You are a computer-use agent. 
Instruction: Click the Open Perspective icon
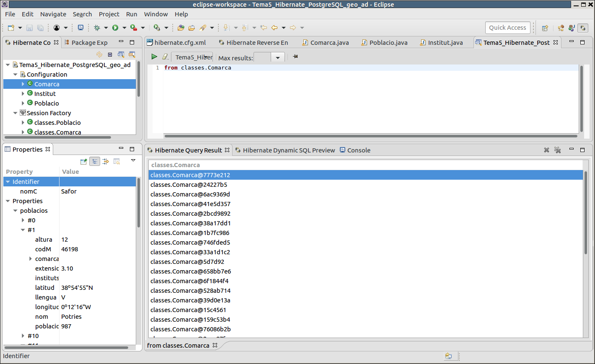click(x=545, y=28)
